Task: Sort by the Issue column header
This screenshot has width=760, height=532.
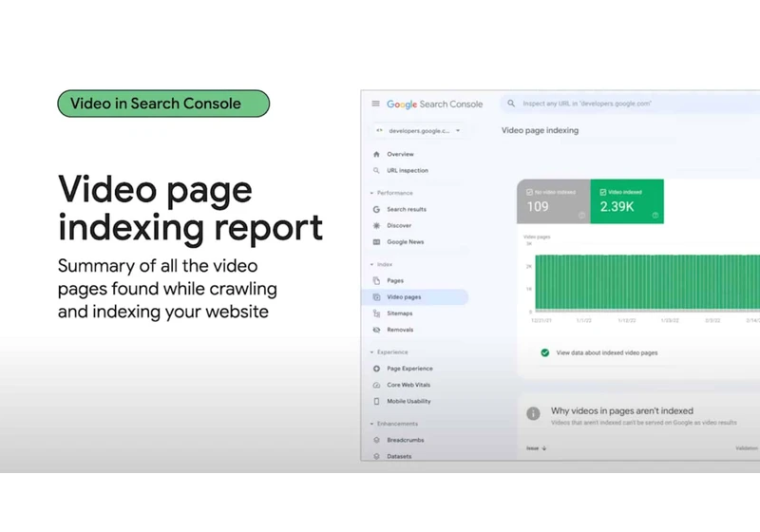Action: click(532, 448)
